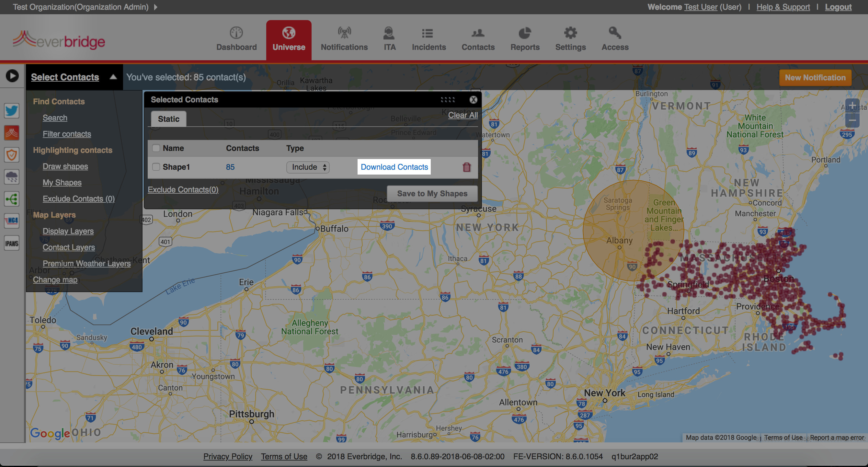
Task: Switch to the Static tab
Action: (168, 119)
